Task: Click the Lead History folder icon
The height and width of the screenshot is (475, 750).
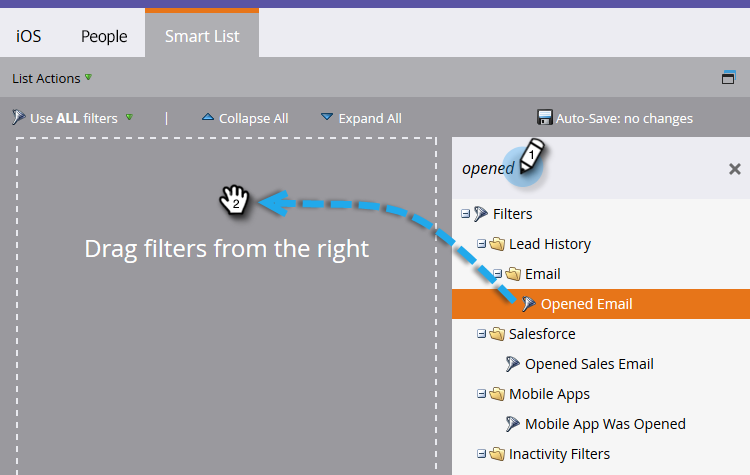Action: click(x=497, y=244)
